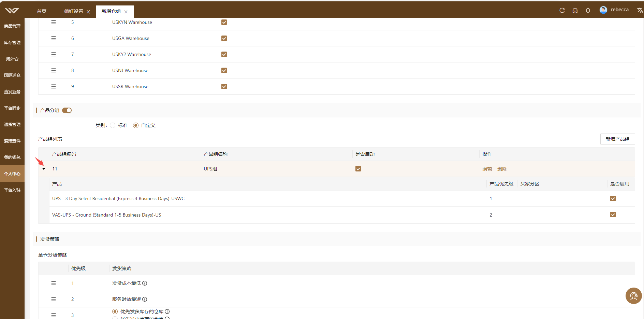
Task: Click info icon next to 优先发多库存的仓库
Action: coord(167,311)
